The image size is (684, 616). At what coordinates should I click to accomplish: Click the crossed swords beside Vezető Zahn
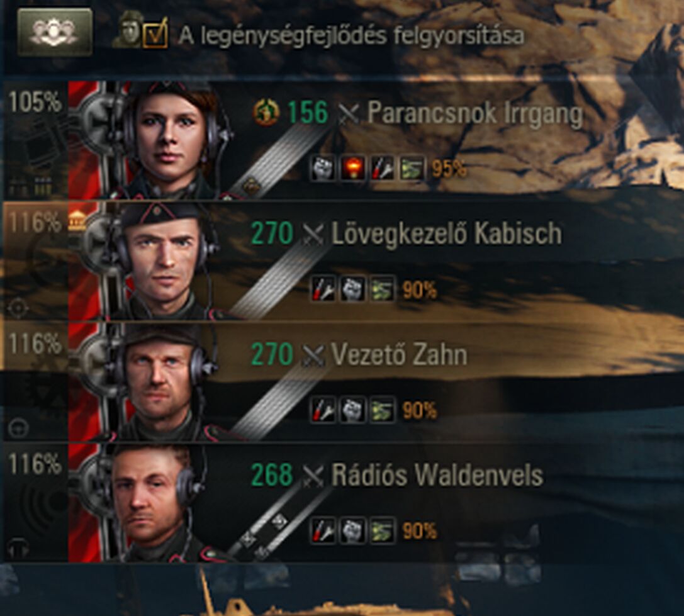pyautogui.click(x=313, y=356)
